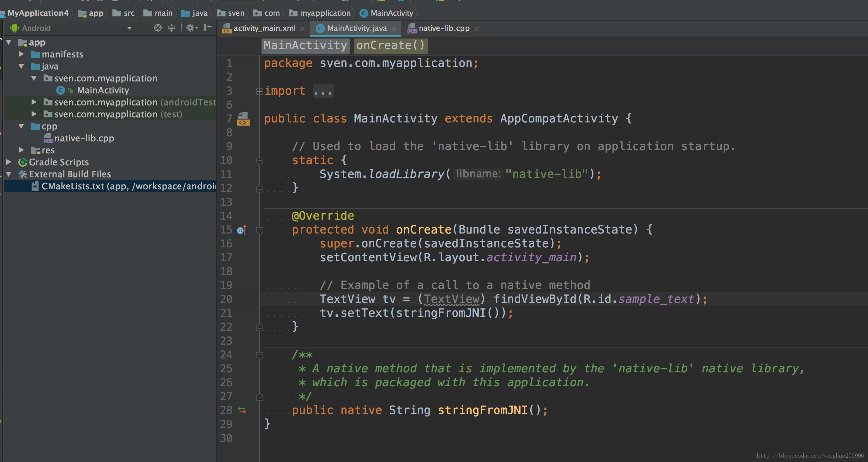Close the native-lib.cpp tab
Viewport: 868px width, 462px height.
click(x=476, y=29)
